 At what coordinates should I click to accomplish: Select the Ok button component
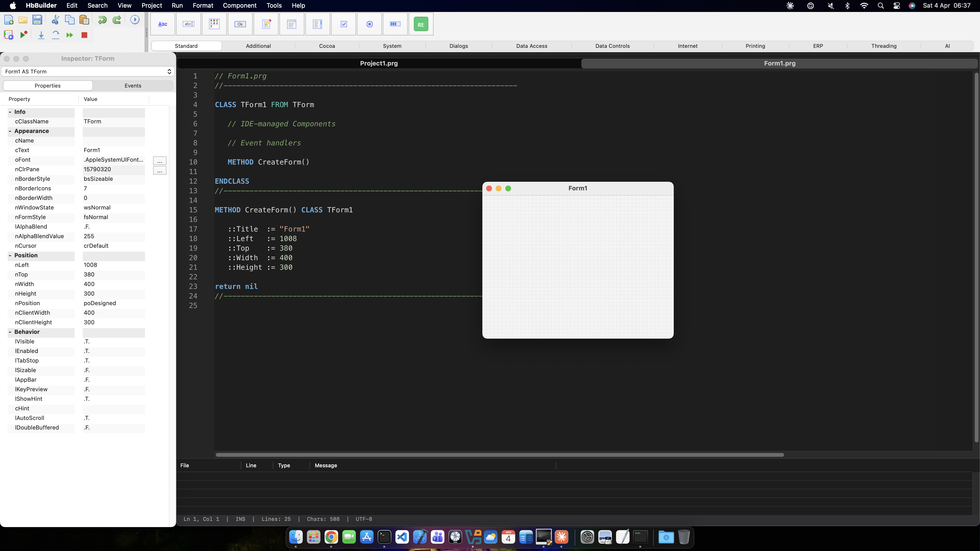(240, 24)
